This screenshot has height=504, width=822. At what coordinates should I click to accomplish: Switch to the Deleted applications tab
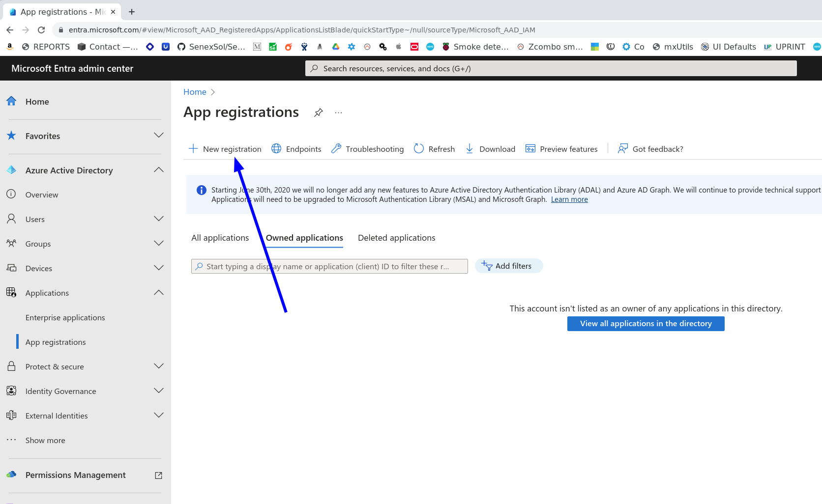(x=396, y=238)
